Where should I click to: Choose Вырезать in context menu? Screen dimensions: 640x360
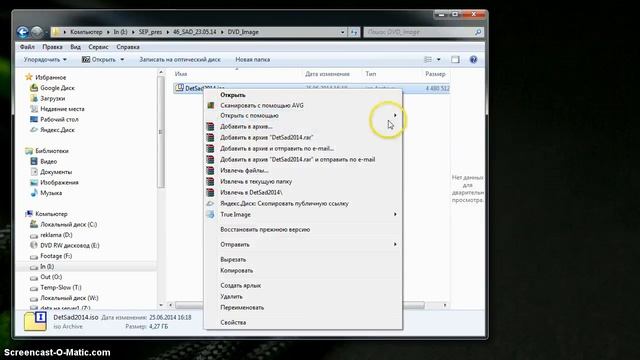[303, 260]
